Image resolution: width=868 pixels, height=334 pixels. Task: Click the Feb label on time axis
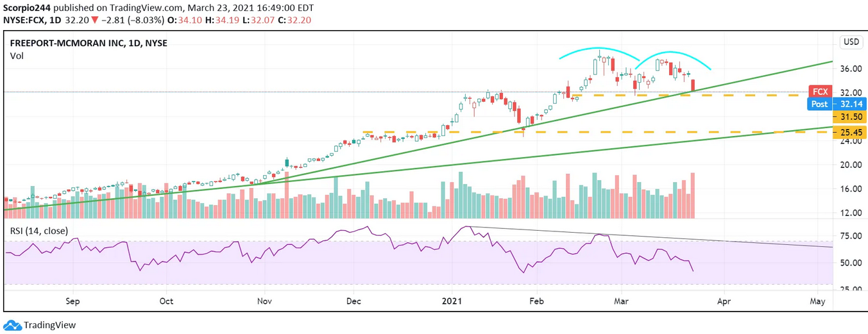536,300
